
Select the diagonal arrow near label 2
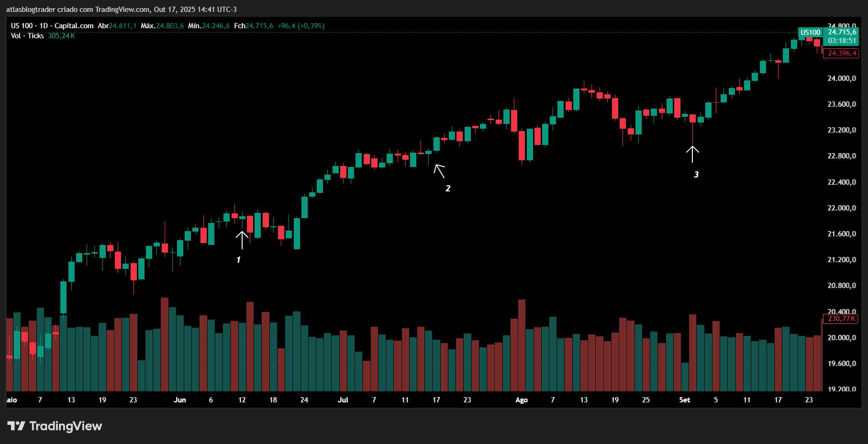(x=439, y=171)
